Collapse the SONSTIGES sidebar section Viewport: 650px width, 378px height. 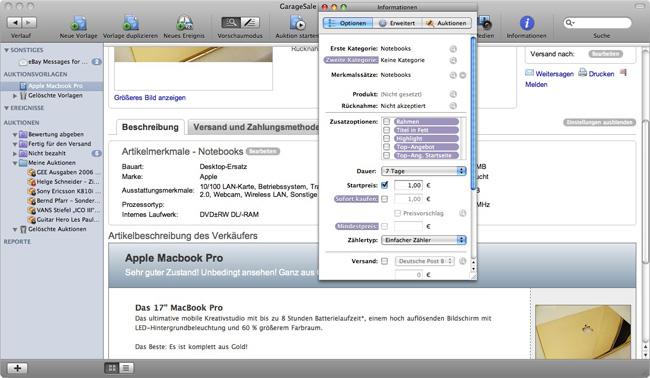coord(6,50)
